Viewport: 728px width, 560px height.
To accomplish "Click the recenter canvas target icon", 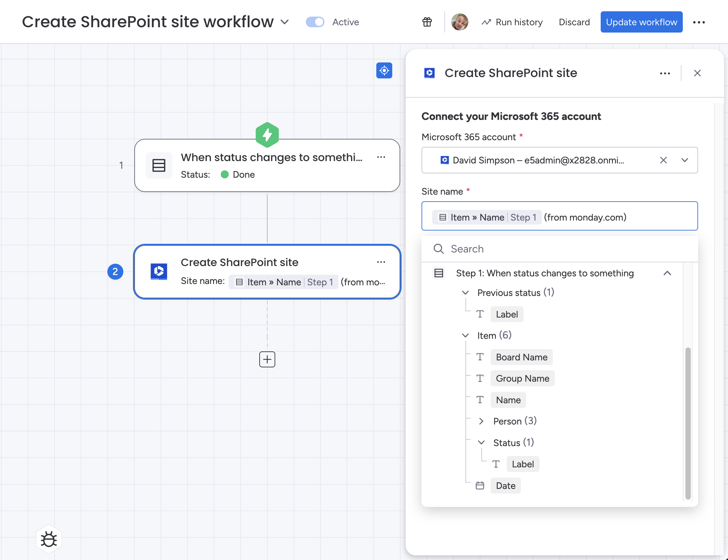I will [x=384, y=70].
